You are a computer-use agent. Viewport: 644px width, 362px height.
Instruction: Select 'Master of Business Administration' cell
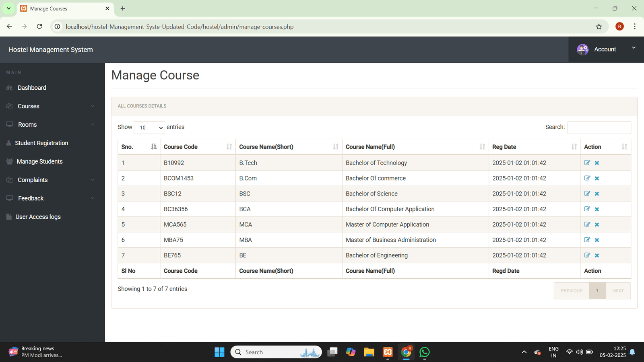415,240
